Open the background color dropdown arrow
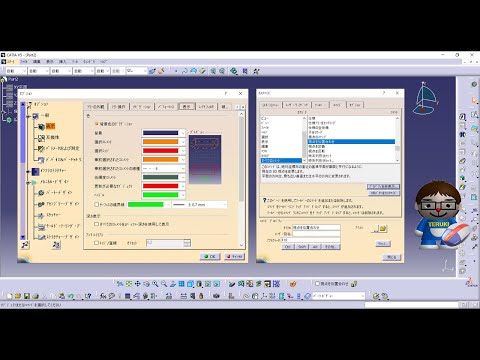Image resolution: width=480 pixels, height=360 pixels. tap(183, 133)
